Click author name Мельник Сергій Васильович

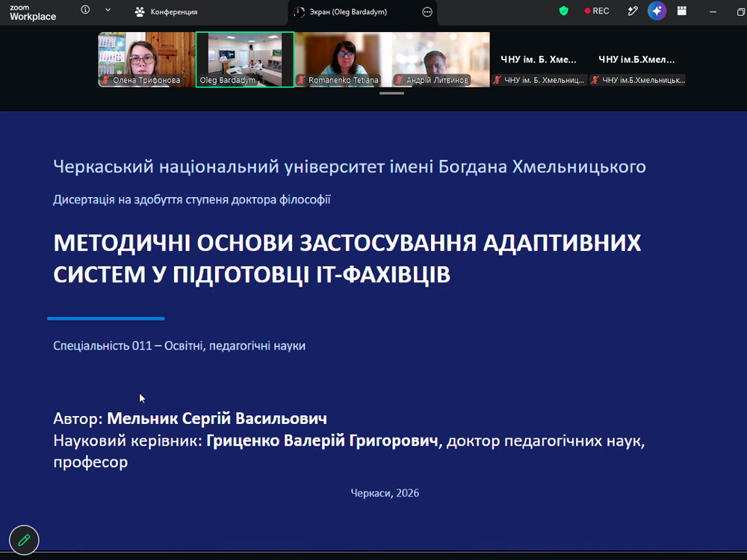(x=217, y=418)
